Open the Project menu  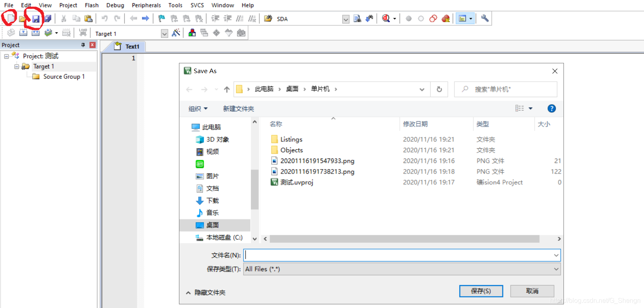tap(68, 5)
